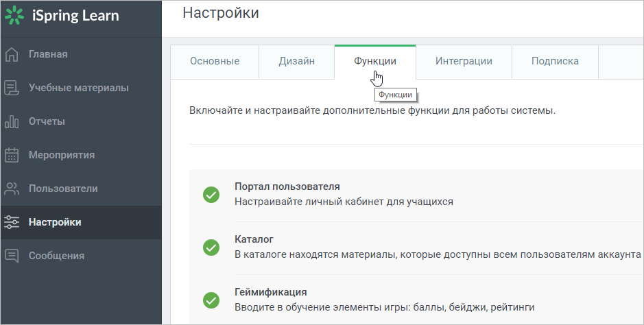Switch to the Дизайн tab
644x325 pixels.
(x=296, y=62)
